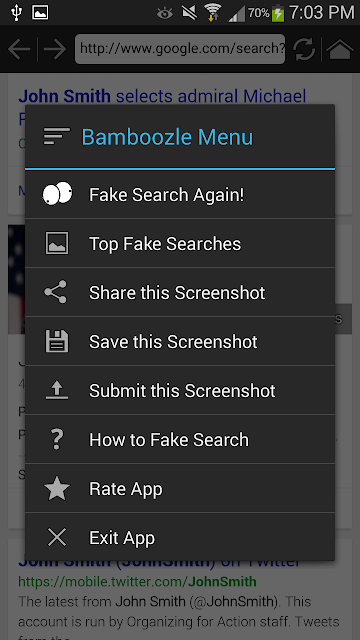Tap the browser back arrow icon

click(x=19, y=49)
